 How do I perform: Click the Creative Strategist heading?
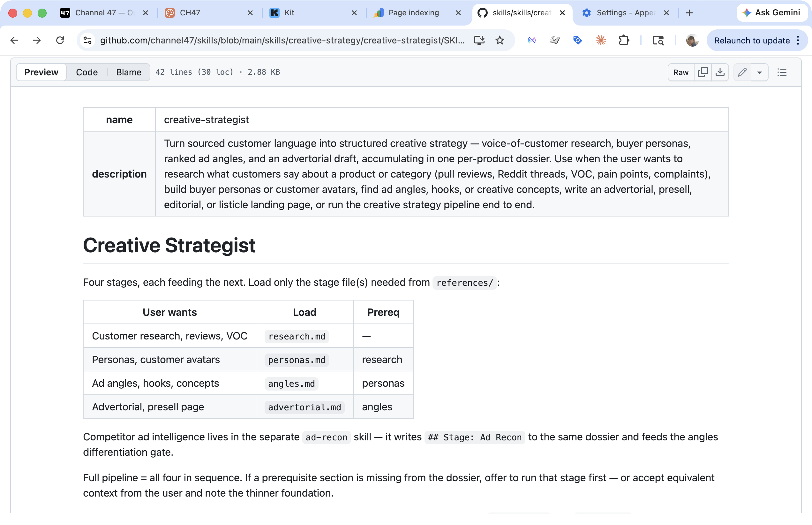pyautogui.click(x=169, y=245)
